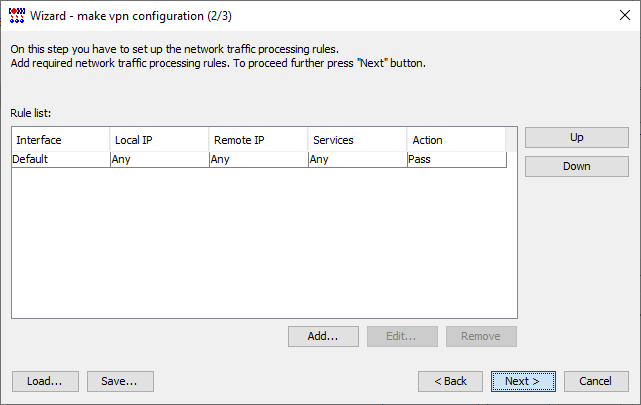Click empty area of the rule list

click(264, 243)
